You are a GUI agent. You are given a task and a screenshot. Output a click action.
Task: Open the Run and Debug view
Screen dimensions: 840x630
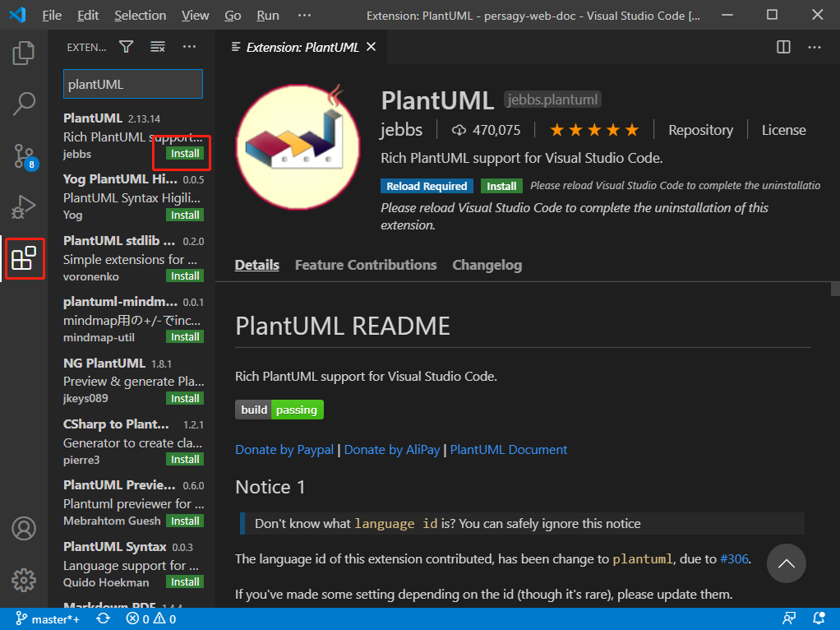coord(23,206)
